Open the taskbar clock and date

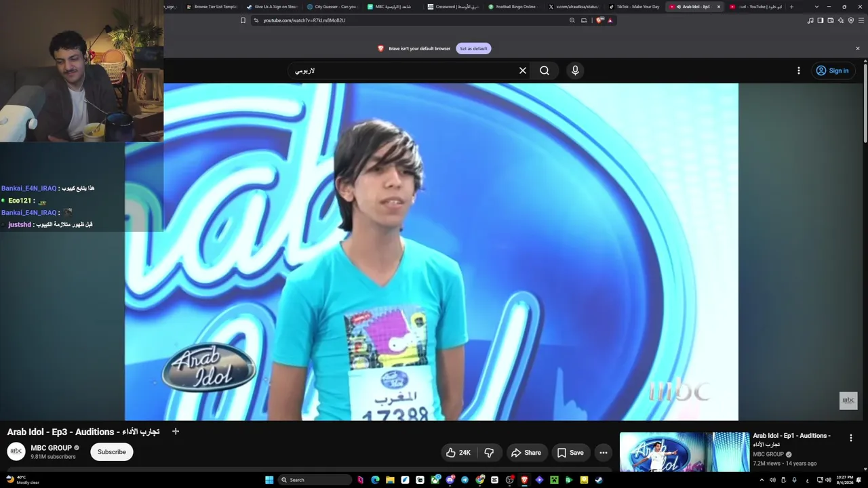pyautogui.click(x=845, y=480)
